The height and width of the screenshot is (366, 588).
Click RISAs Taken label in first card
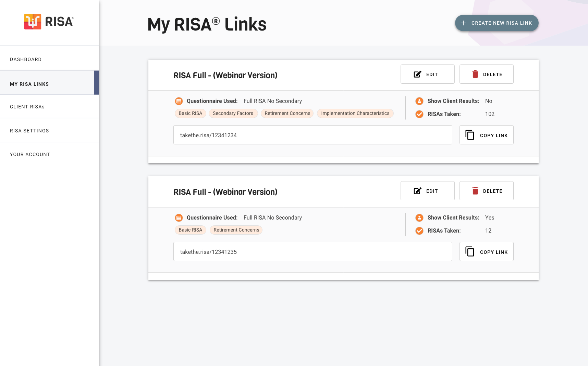[x=444, y=114]
